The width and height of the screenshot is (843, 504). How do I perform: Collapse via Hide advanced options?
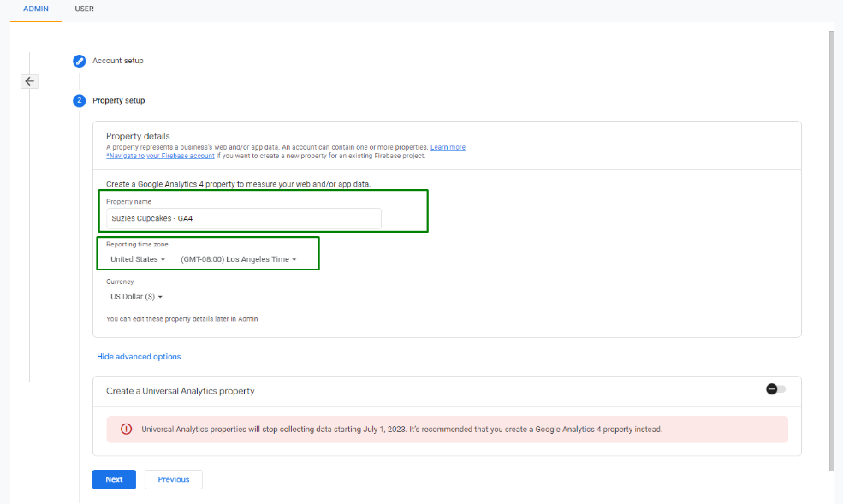tap(139, 356)
